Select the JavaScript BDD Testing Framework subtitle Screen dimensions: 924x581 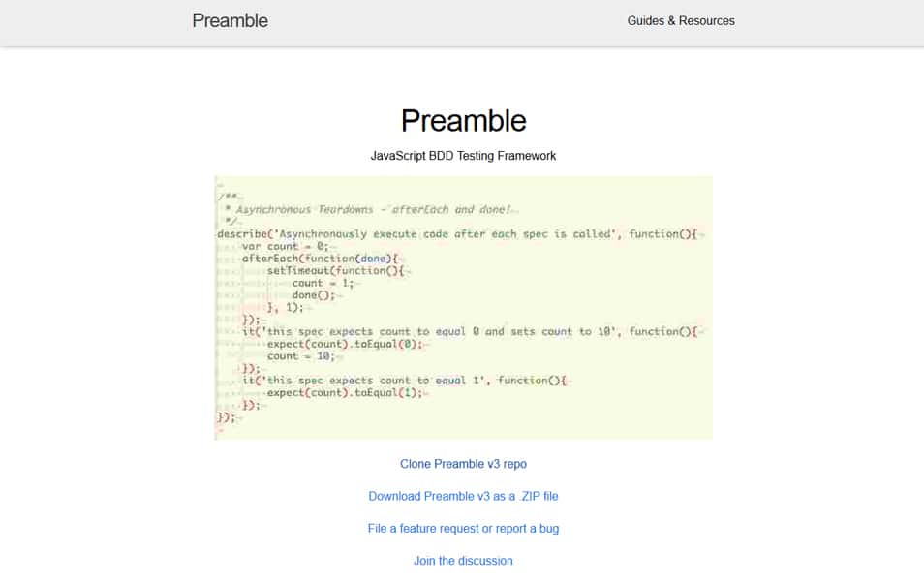point(463,156)
